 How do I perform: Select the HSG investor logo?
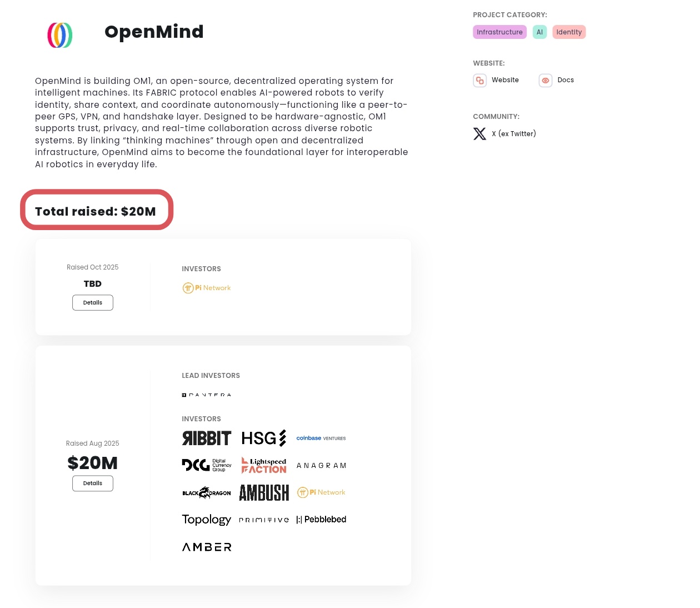click(x=264, y=438)
